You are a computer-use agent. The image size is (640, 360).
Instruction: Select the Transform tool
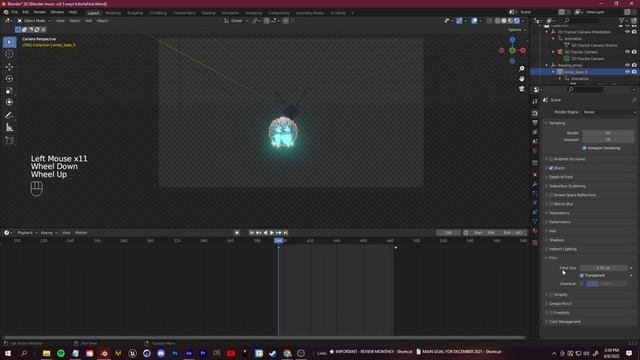click(x=9, y=102)
